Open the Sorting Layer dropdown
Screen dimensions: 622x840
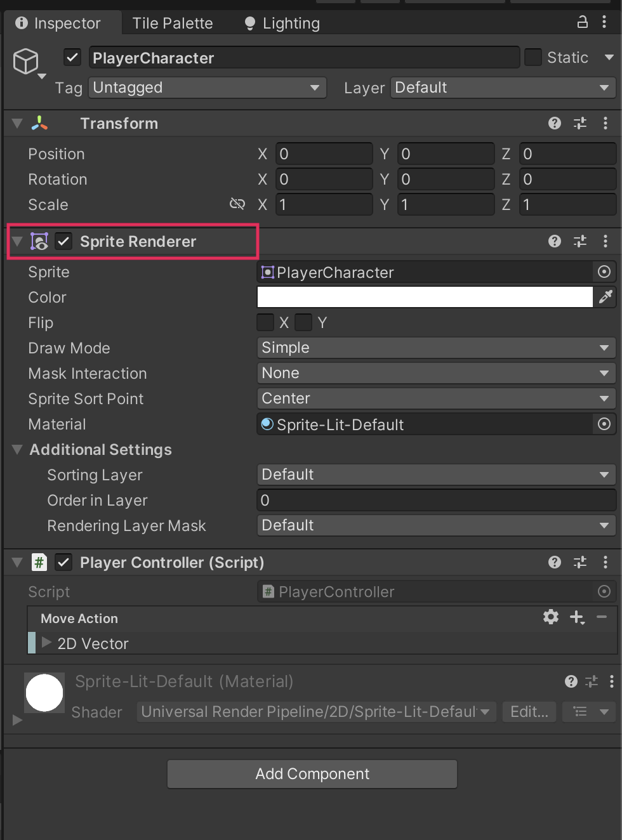435,475
